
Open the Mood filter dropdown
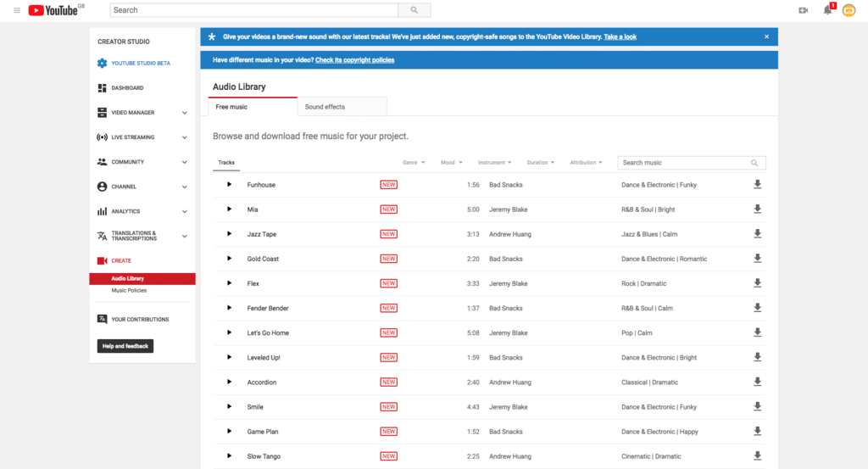(451, 162)
